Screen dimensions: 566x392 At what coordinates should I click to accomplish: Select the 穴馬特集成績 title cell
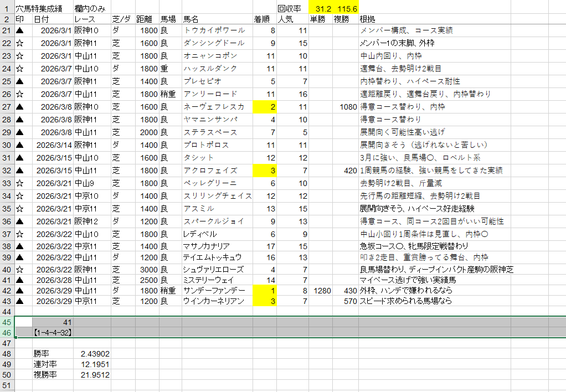(x=43, y=9)
